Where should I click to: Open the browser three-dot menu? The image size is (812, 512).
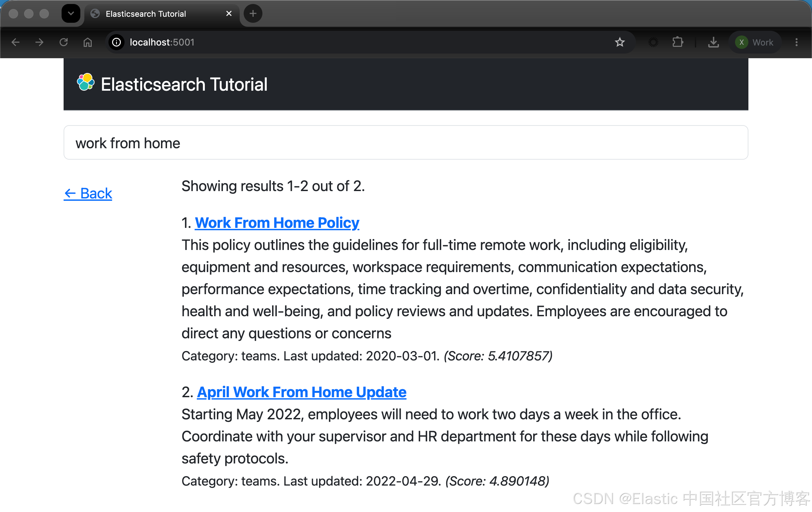797,42
